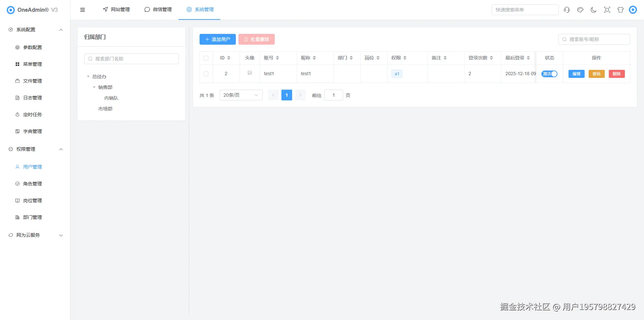Select 内销队 department in tree
Viewport: 644px width, 320px height.
click(111, 98)
